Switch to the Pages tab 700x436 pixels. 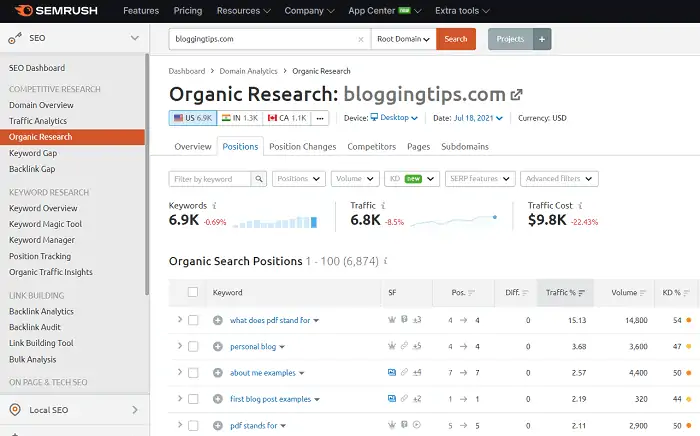418,147
